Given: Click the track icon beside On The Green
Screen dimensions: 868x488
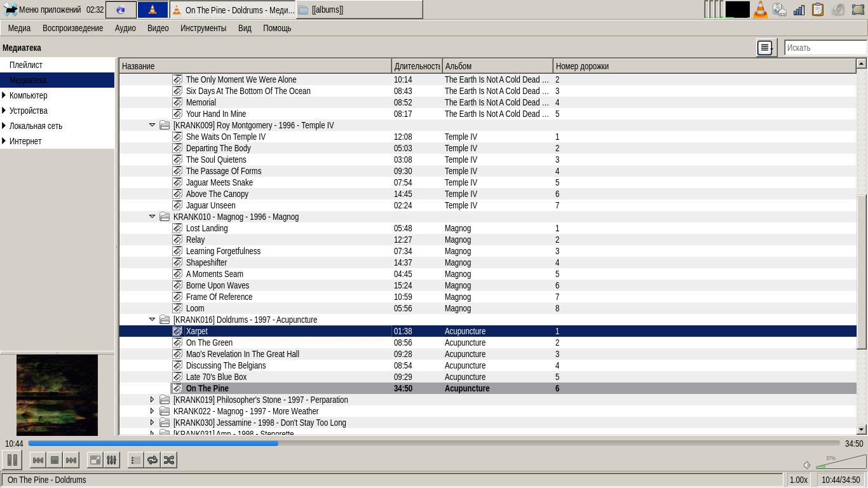Looking at the screenshot, I should click(177, 342).
